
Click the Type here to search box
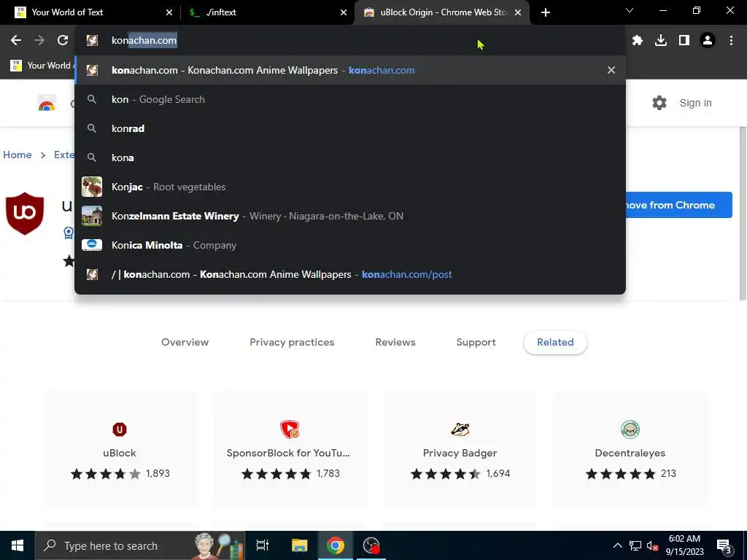coord(140,545)
